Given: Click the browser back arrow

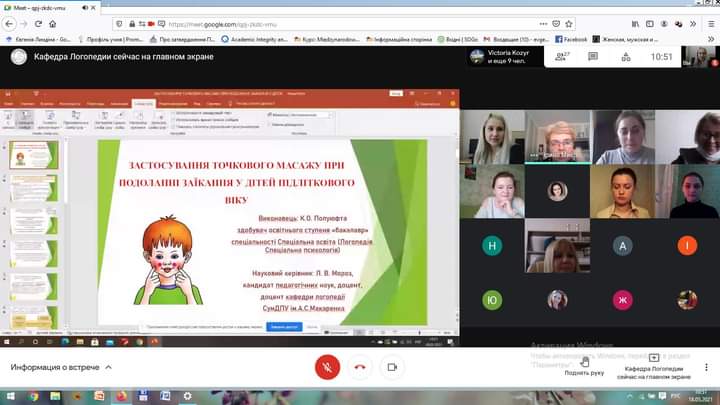Looking at the screenshot, I should click(11, 22).
